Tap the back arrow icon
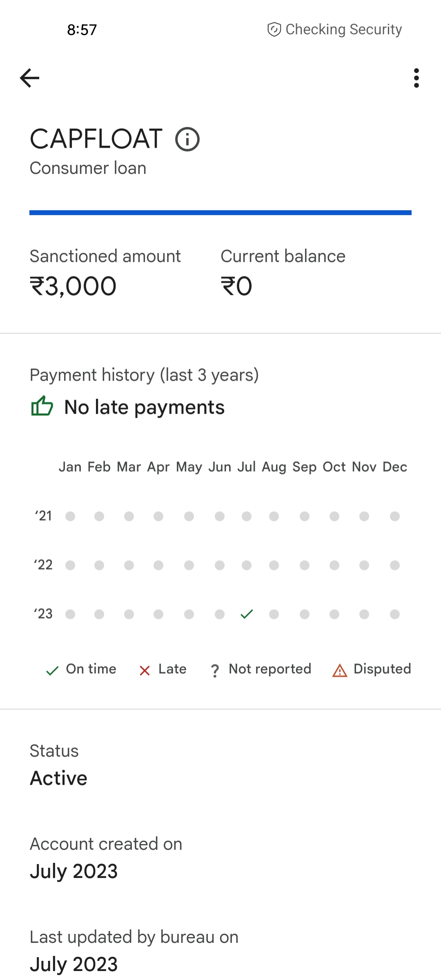The image size is (441, 980). pyautogui.click(x=29, y=78)
